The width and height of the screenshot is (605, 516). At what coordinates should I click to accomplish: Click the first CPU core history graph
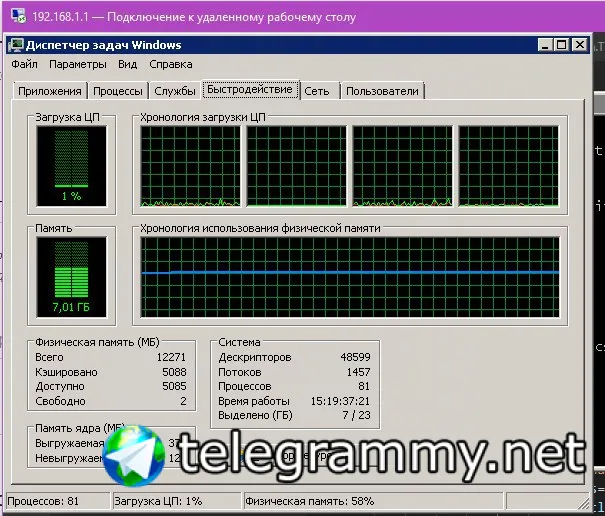[x=190, y=166]
